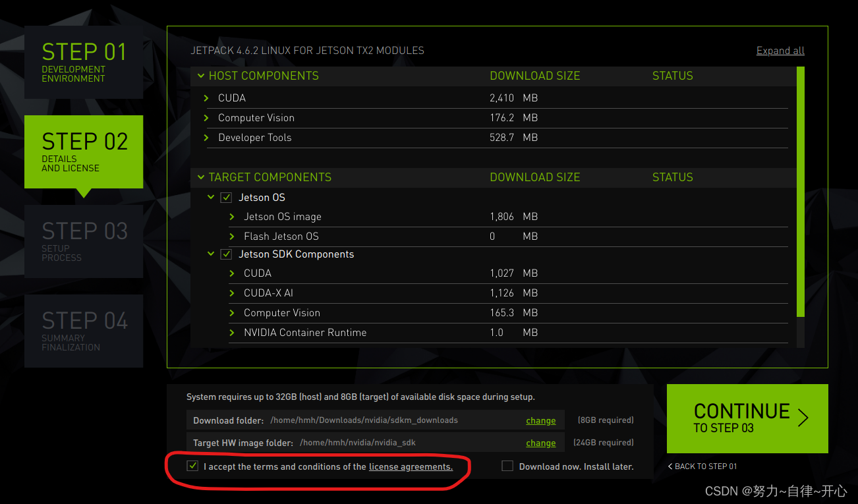
Task: Open STEP 03 Setup Process
Action: point(84,241)
